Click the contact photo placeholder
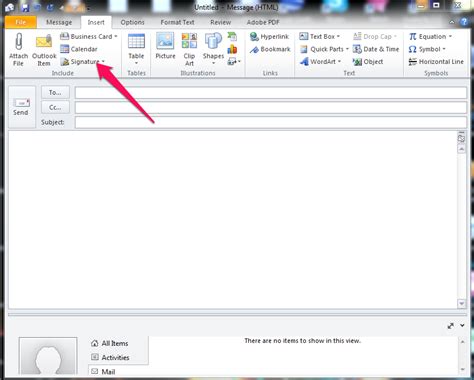Image resolution: width=474 pixels, height=380 pixels. pos(48,356)
